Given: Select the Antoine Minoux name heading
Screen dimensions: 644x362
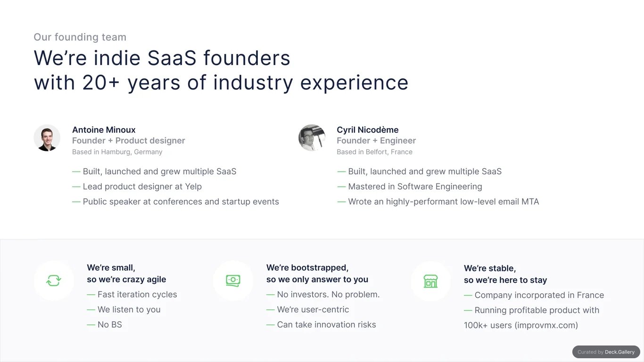Looking at the screenshot, I should pyautogui.click(x=104, y=130).
